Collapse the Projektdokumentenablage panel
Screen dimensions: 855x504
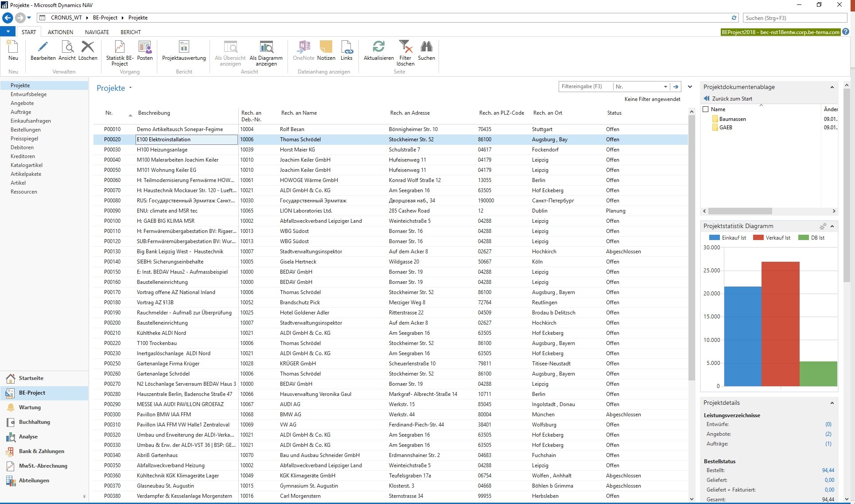(832, 87)
